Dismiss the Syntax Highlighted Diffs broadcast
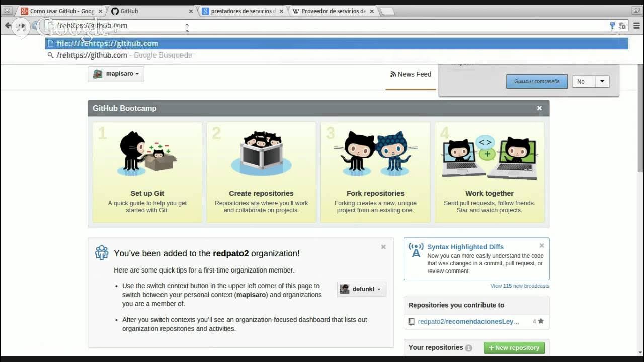 tap(542, 246)
